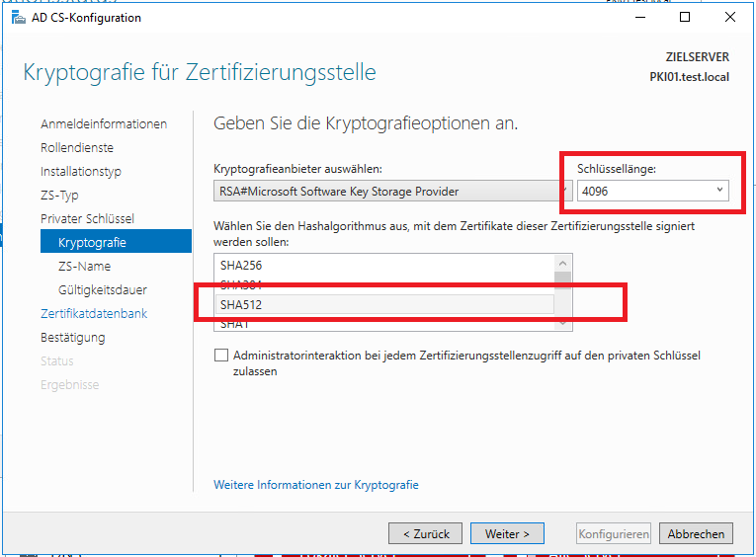
Task: Select SHA512 in the hash list
Action: click(x=241, y=304)
